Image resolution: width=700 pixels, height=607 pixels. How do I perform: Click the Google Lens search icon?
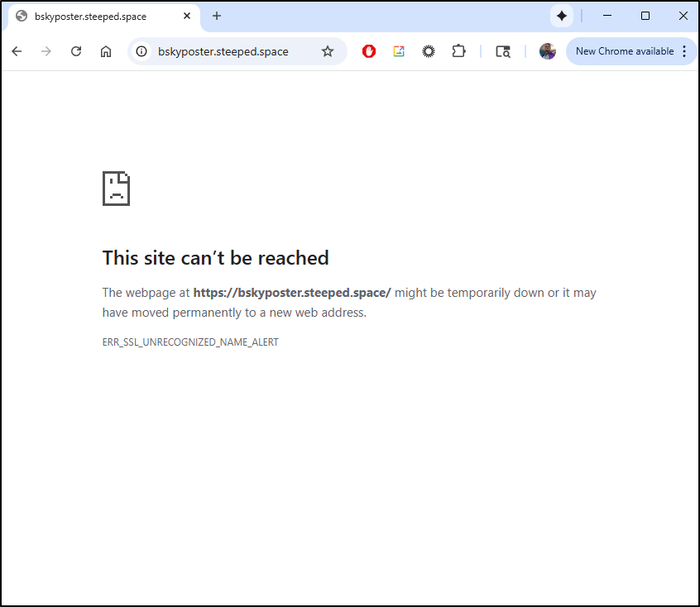503,51
